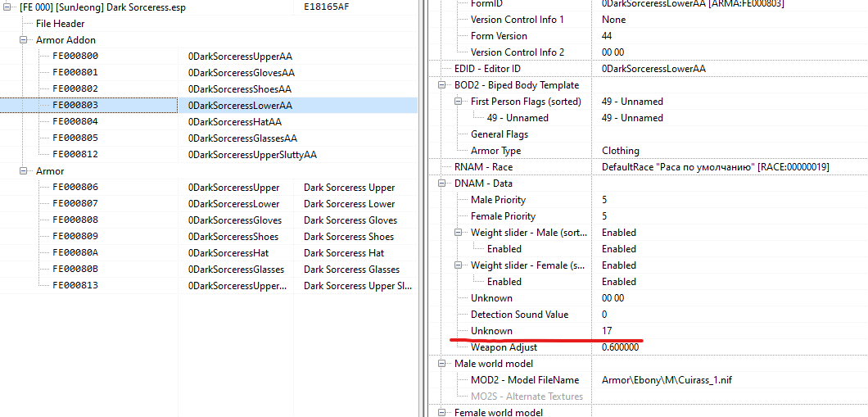Click editor ID 0DarkSorceressGlassesAA
Image resolution: width=868 pixels, height=417 pixels.
pos(242,138)
